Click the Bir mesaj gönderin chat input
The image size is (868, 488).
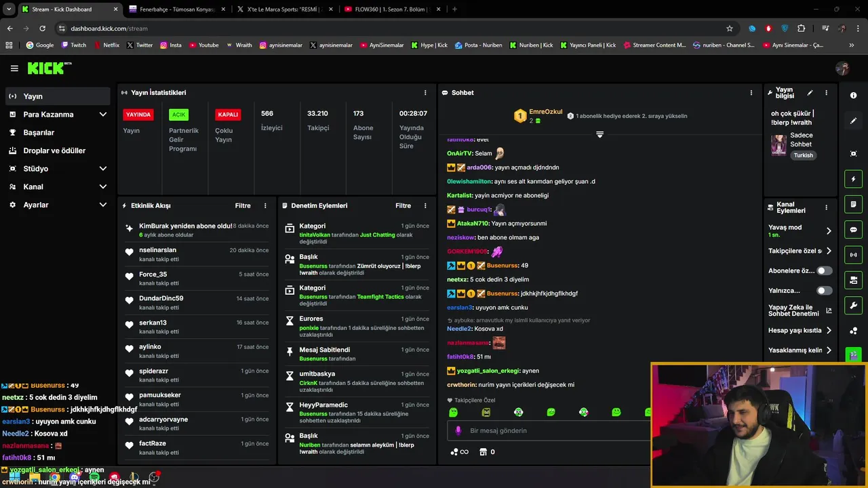click(x=549, y=430)
